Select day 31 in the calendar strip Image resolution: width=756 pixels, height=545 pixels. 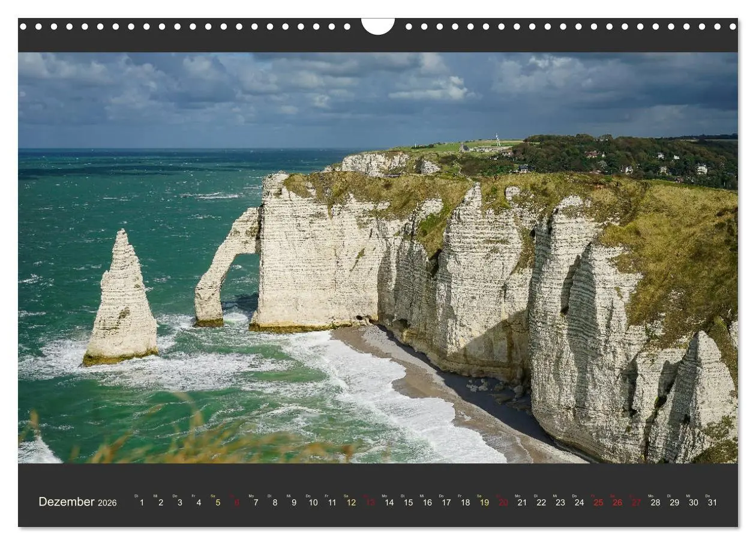pos(712,503)
